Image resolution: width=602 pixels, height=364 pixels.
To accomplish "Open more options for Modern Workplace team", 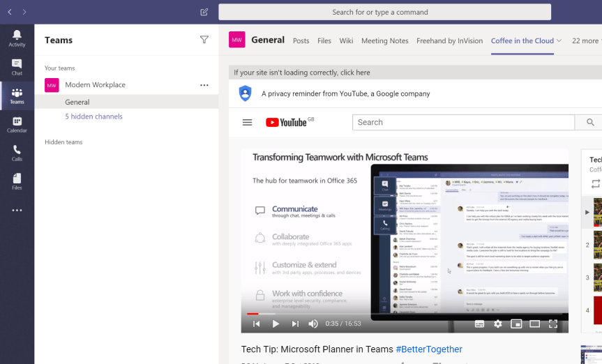I will click(x=204, y=85).
